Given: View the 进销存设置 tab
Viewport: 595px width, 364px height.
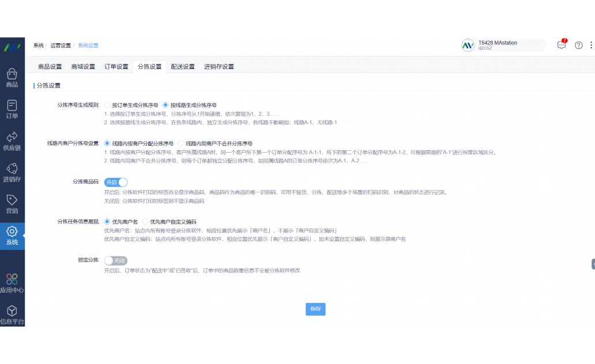Looking at the screenshot, I should coord(217,67).
